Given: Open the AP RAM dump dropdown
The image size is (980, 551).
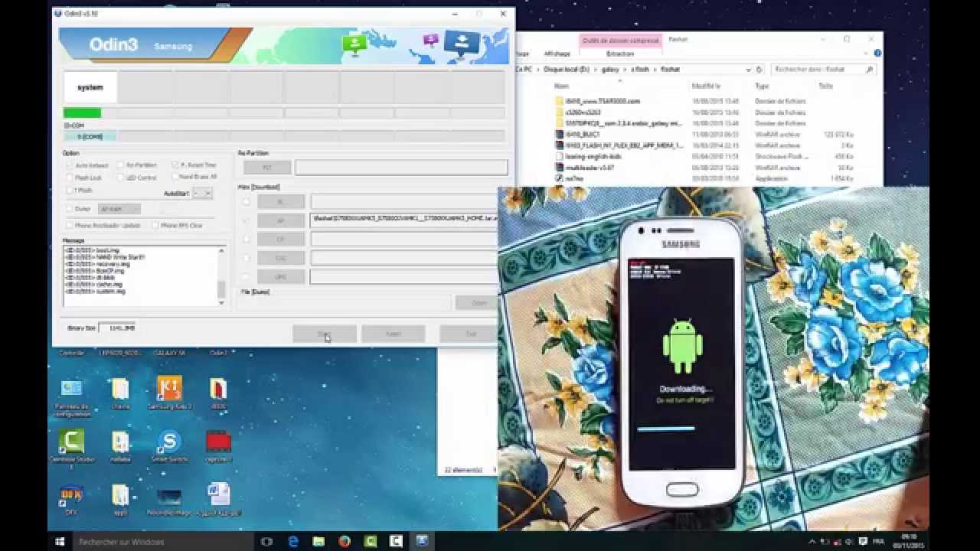Looking at the screenshot, I should pos(119,209).
